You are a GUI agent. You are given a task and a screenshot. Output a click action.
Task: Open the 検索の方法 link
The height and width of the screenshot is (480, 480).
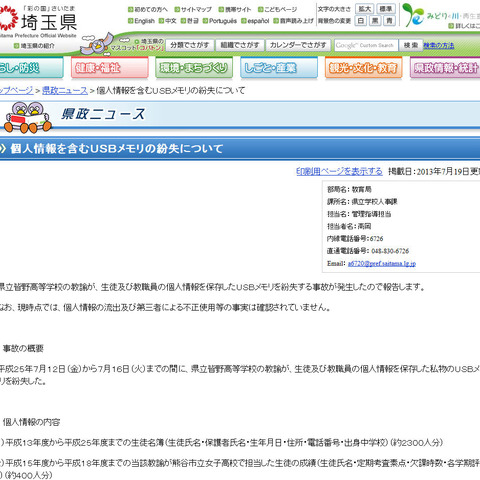[x=439, y=46]
